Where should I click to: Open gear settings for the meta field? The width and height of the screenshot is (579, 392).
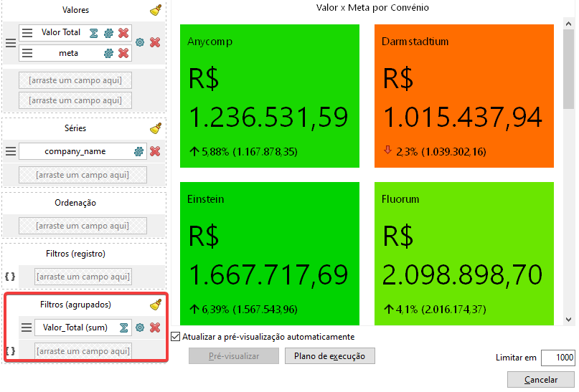coord(108,53)
